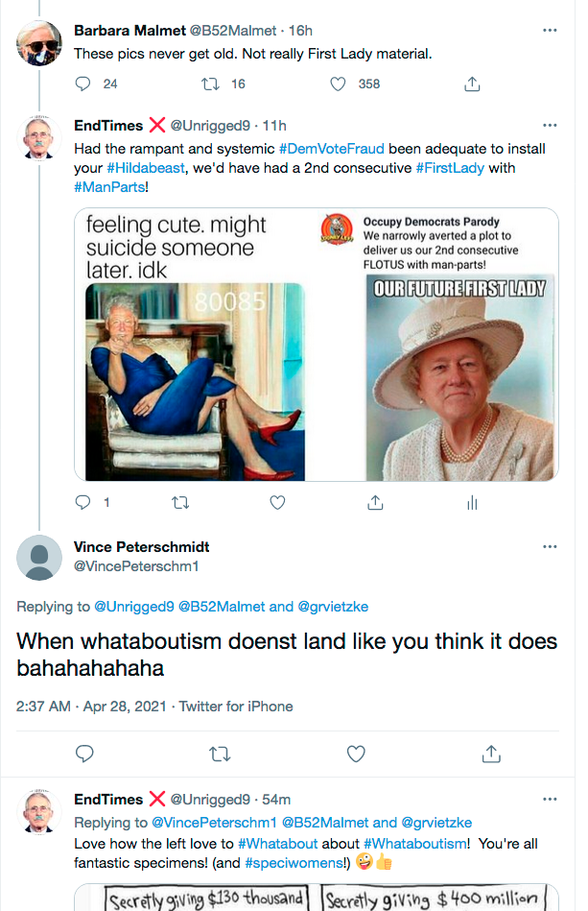The width and height of the screenshot is (588, 911).
Task: Share Barbara Malmet's tweet
Action: (472, 84)
